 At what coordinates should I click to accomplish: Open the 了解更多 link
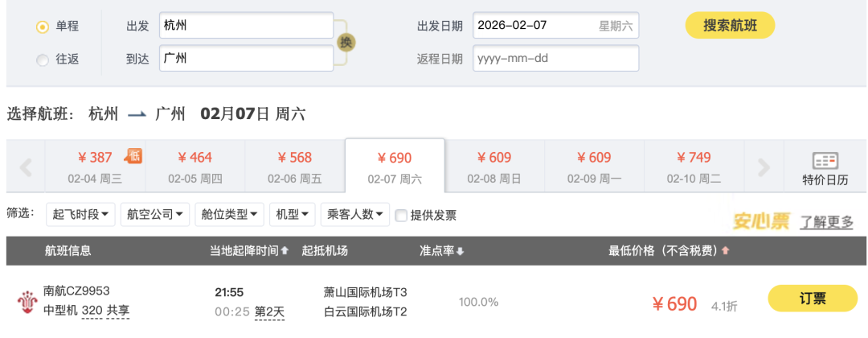tap(826, 222)
